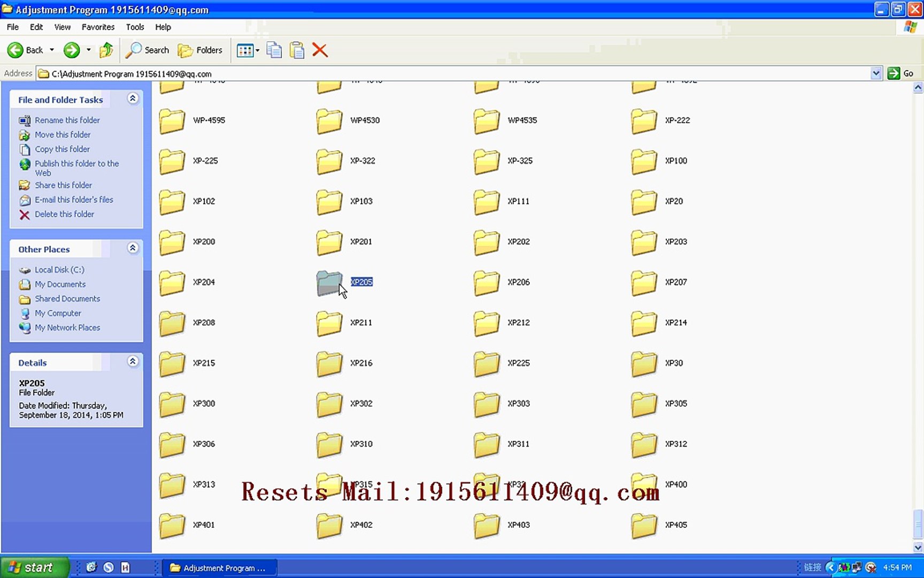Open the Tools menu
Viewport: 924px width, 578px height.
135,27
